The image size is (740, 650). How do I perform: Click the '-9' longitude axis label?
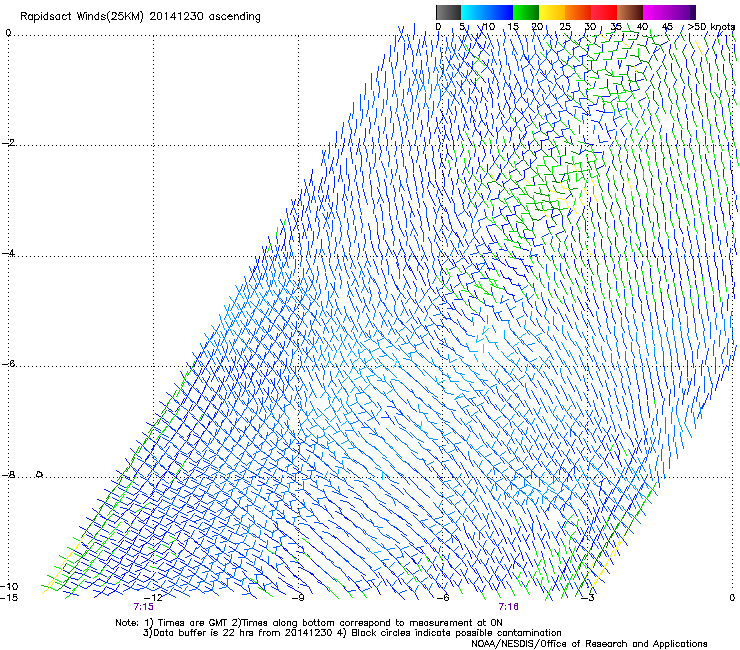tap(298, 598)
